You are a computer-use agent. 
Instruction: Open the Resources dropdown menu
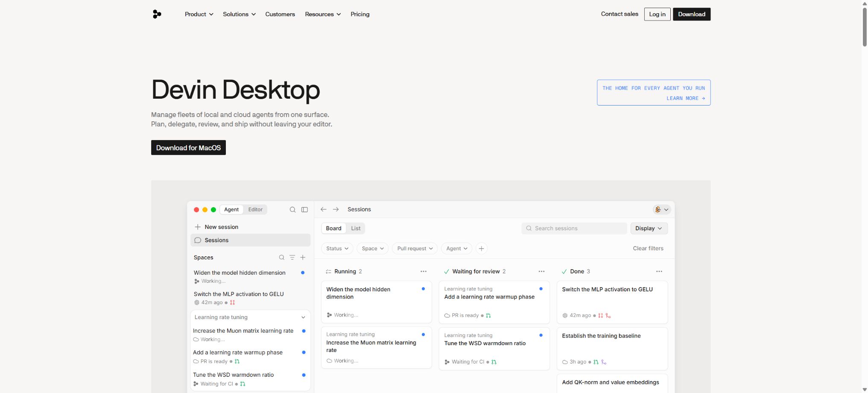pos(323,14)
